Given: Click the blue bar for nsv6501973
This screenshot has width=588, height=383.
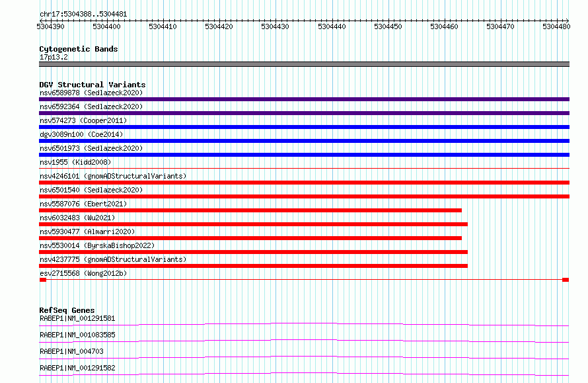Looking at the screenshot, I should coord(304,155).
